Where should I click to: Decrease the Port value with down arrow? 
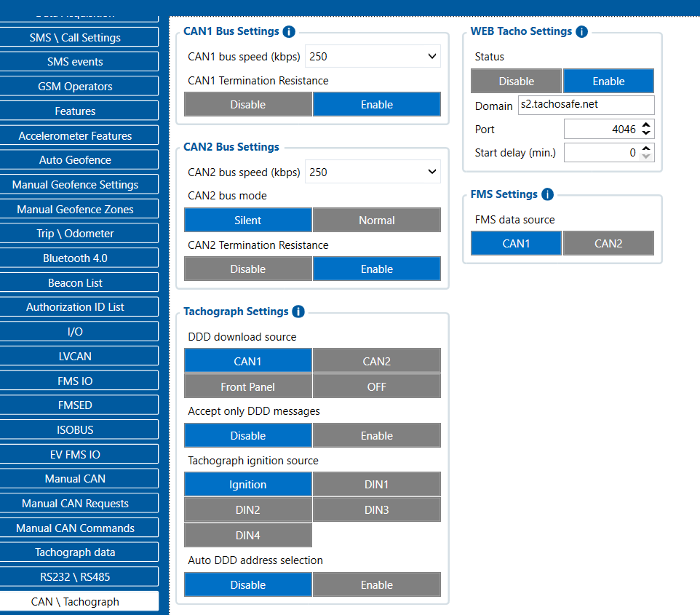[646, 133]
